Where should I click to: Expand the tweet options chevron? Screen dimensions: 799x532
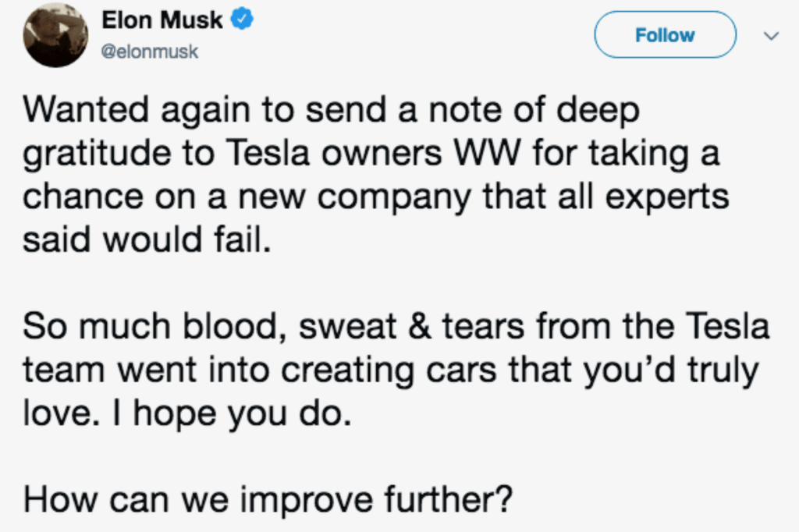coord(771,36)
